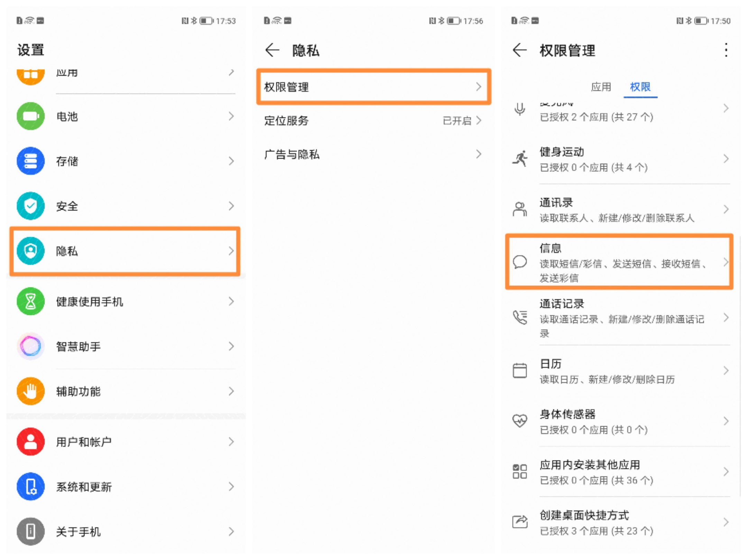
Task: Expand the 通讯录 permission chevron
Action: pyautogui.click(x=726, y=209)
